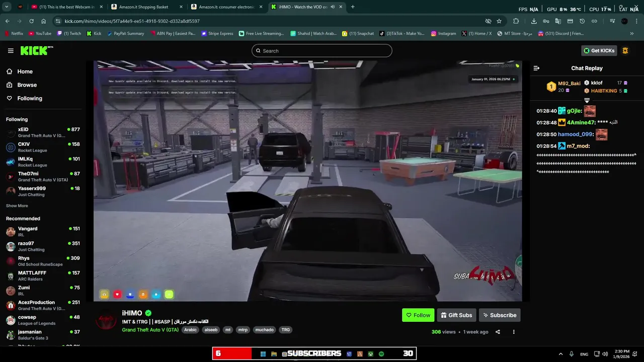Open the ENG language selector

(584, 354)
